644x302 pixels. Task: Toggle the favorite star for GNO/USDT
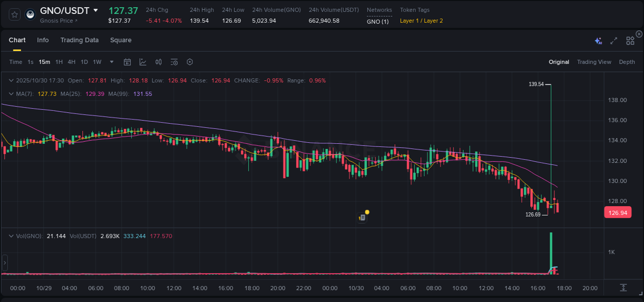14,14
